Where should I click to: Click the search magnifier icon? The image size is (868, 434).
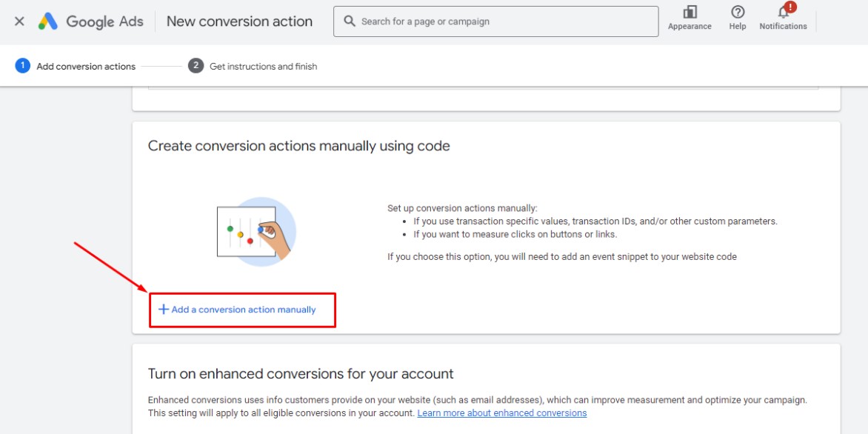tap(350, 21)
